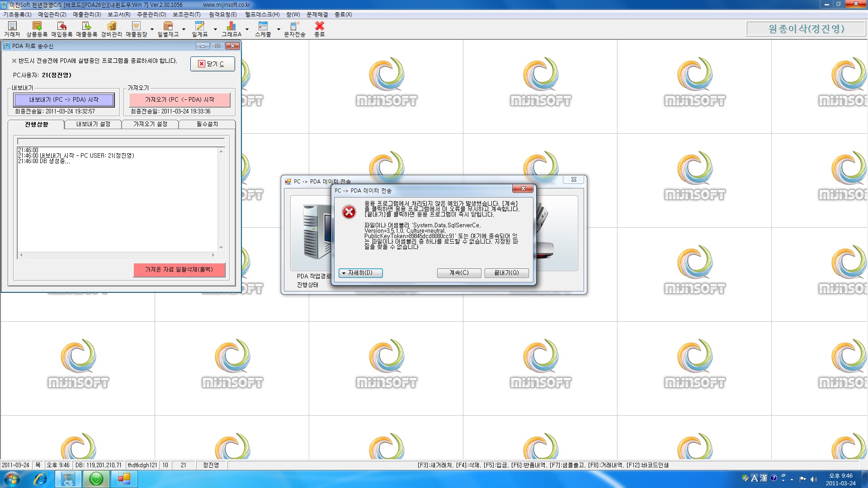Open the Action Center flag icon
The image size is (868, 488).
[x=802, y=479]
